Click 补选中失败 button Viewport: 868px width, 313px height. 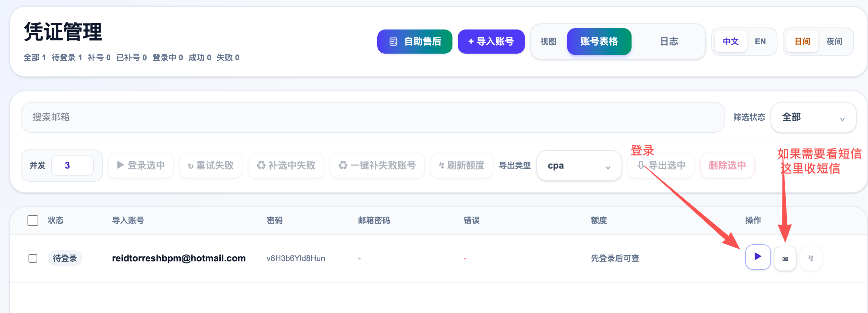tap(286, 165)
